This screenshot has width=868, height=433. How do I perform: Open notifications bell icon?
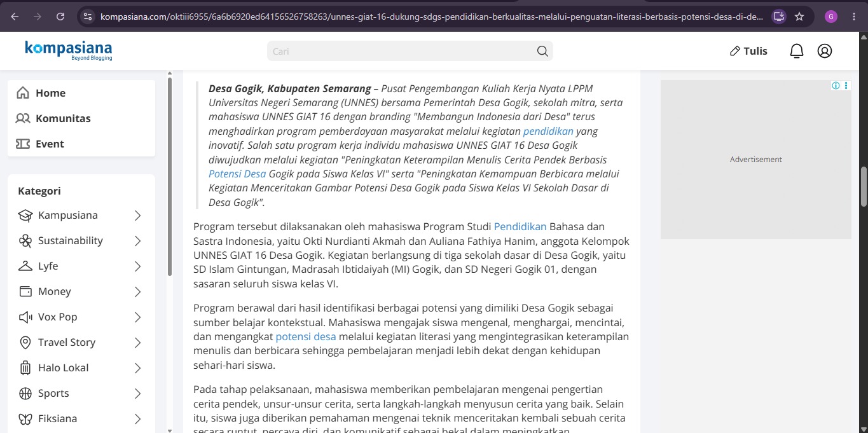coord(797,51)
